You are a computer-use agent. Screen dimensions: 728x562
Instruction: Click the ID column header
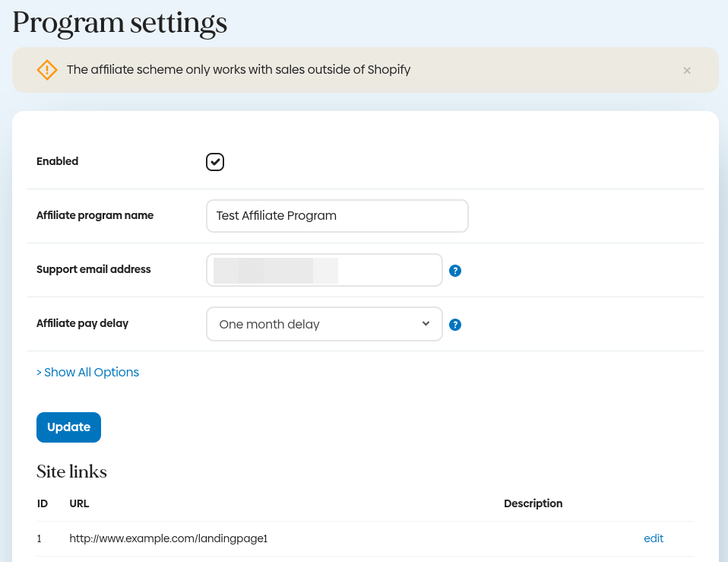pyautogui.click(x=43, y=503)
